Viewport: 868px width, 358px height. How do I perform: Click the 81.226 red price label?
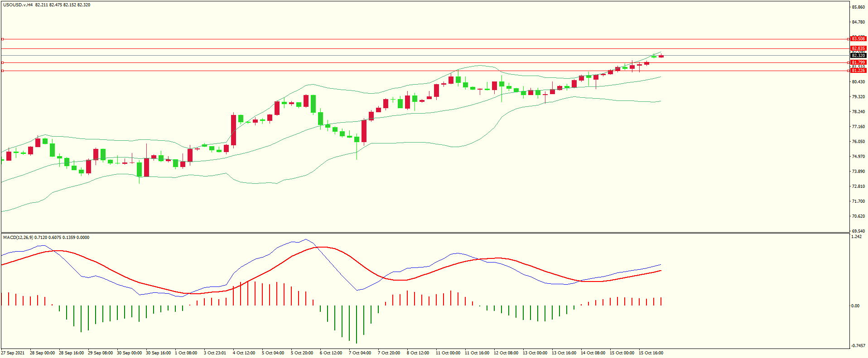click(858, 71)
